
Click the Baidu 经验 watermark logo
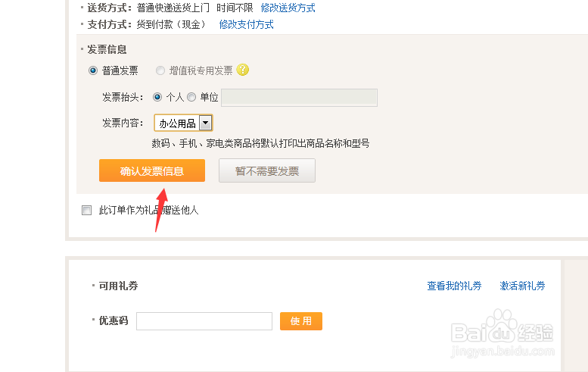coord(502,333)
